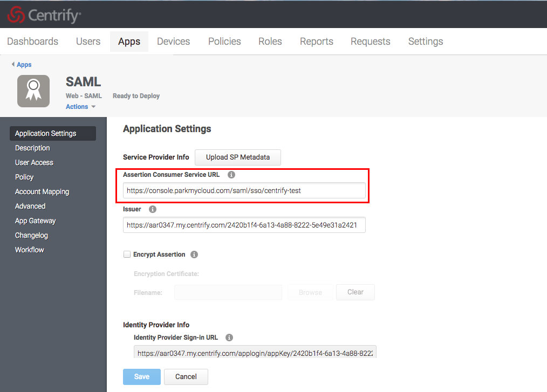Open the Policies tab
Image resolution: width=547 pixels, height=392 pixels.
click(x=224, y=42)
